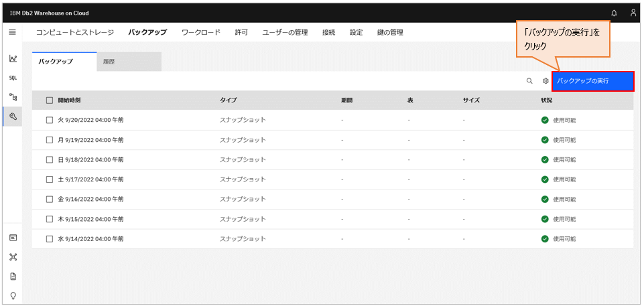
Task: Click スナップショット in the 9/15/2022 row
Action: click(x=243, y=219)
